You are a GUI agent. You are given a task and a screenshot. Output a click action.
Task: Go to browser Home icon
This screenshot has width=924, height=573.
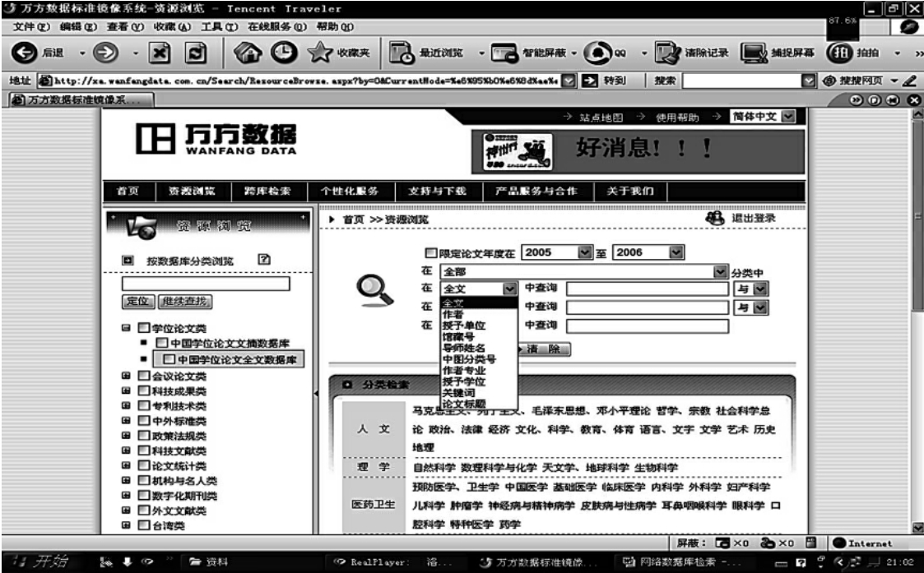click(x=248, y=53)
